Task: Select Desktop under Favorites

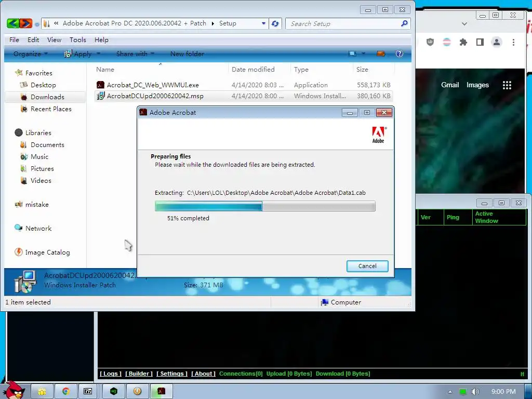Action: tap(43, 85)
